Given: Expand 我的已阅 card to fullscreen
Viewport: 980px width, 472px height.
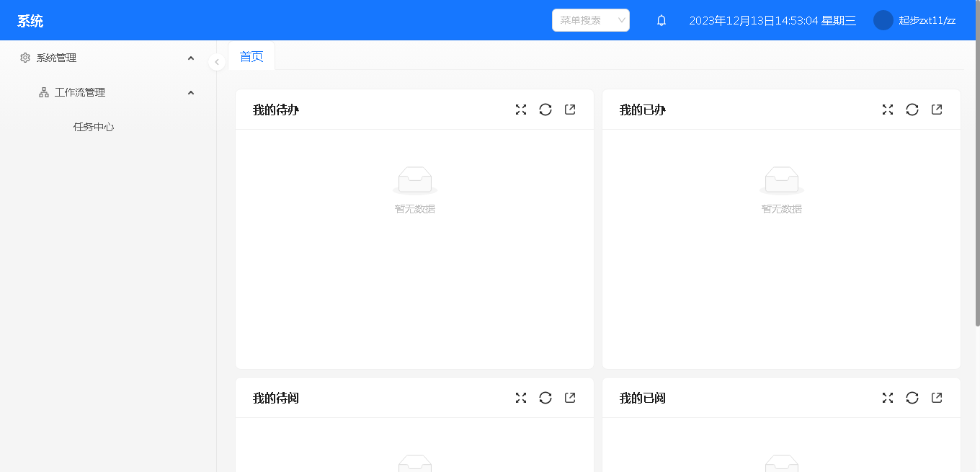Looking at the screenshot, I should pos(888,398).
